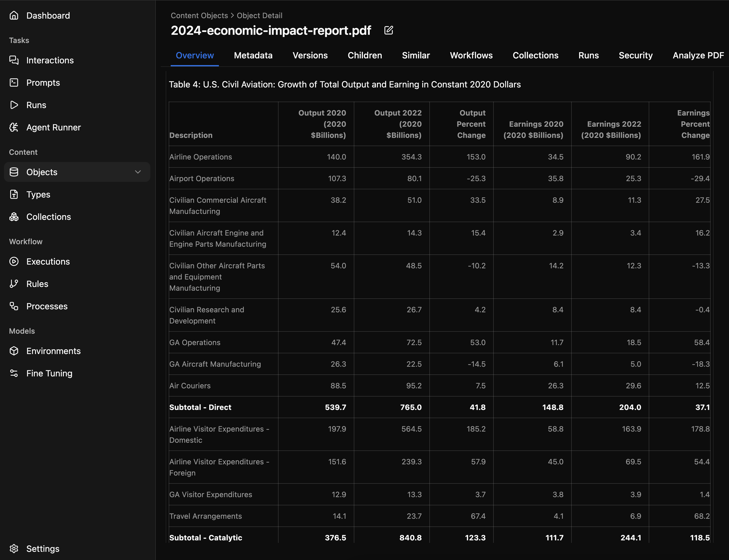Open the Executions page label
Screen dimensions: 729x560
tap(48, 261)
